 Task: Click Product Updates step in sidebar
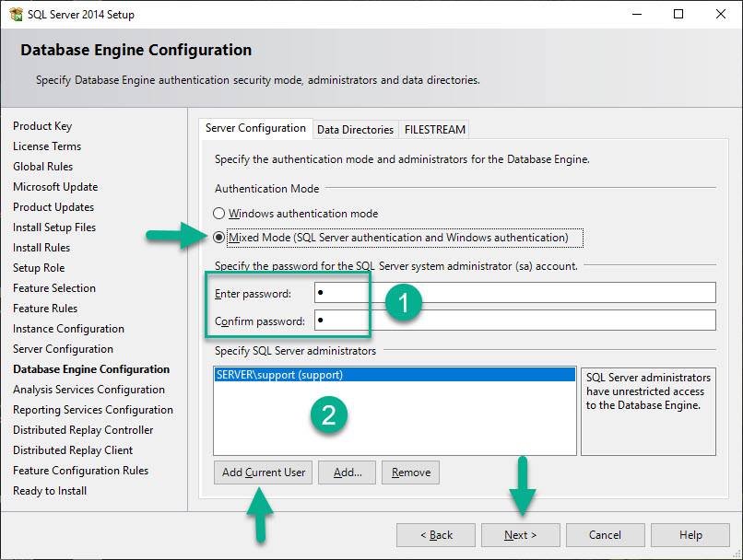click(53, 207)
